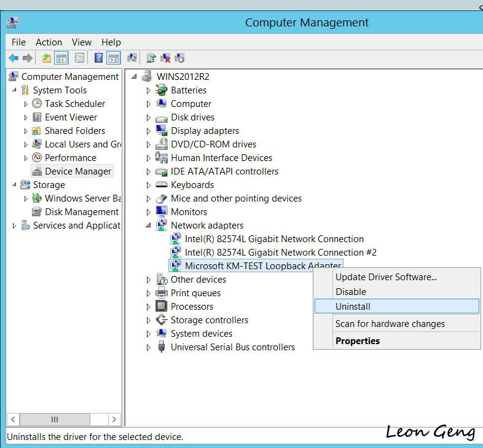Select the Task Scheduler clock icon

pos(37,103)
